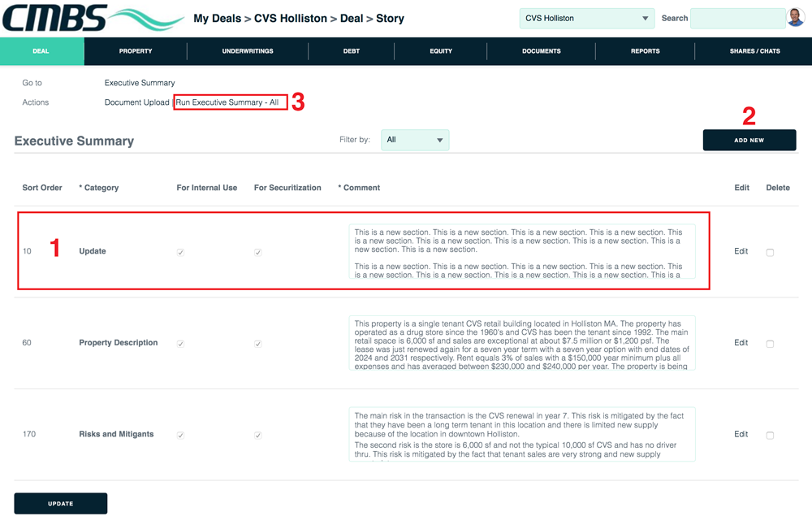Click the Property Description comment box

522,343
